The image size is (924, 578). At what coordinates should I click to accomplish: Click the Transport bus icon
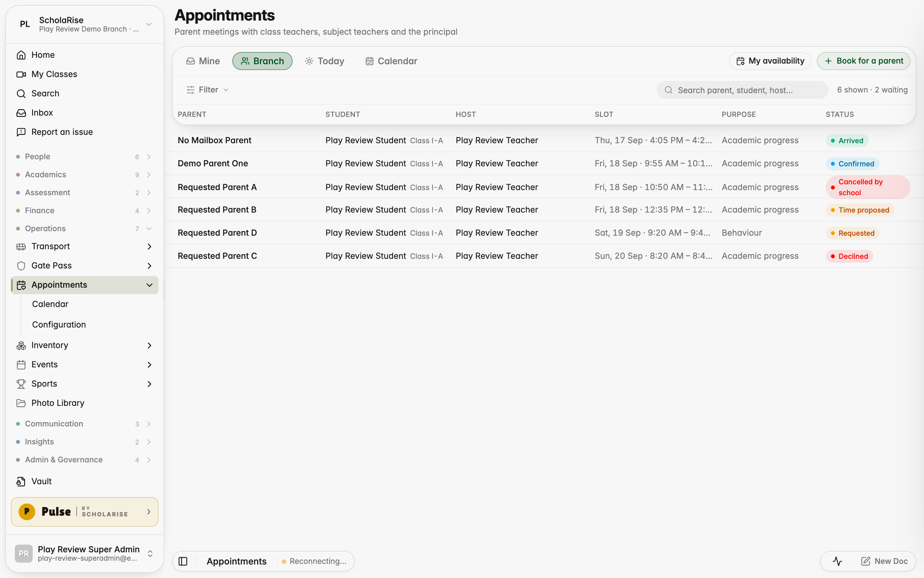[x=21, y=247]
